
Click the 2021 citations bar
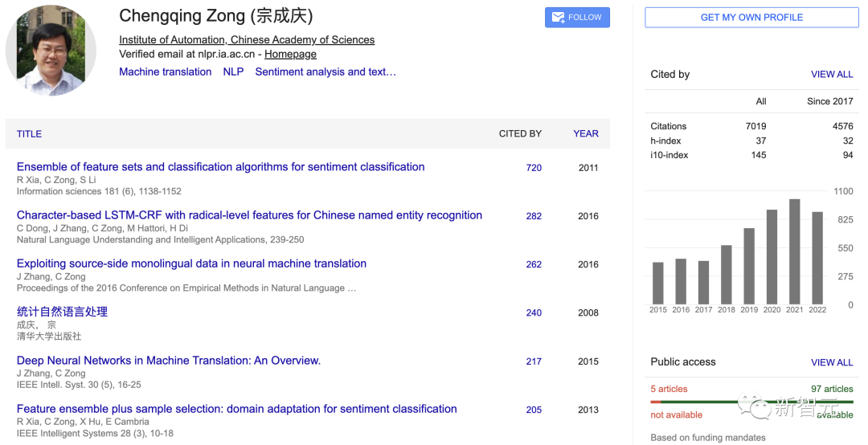[795, 251]
